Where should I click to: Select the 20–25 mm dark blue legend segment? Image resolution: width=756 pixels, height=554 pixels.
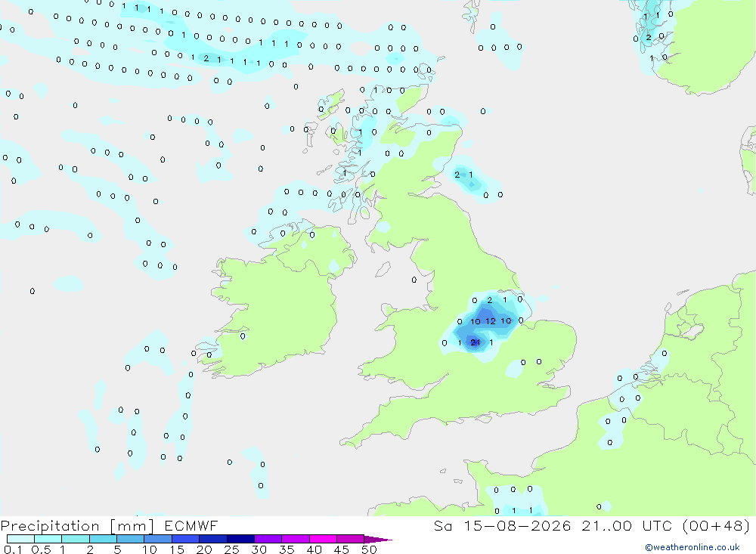(212, 539)
